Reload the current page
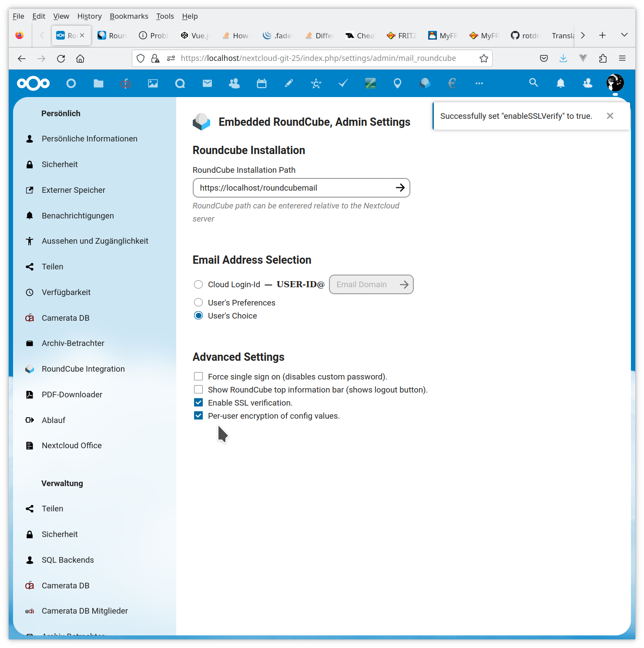 coord(61,58)
